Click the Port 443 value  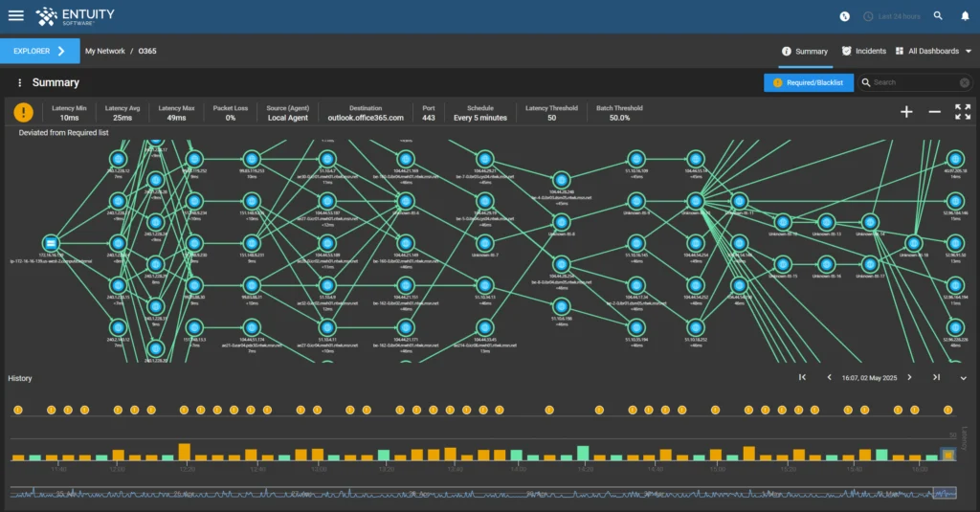(x=428, y=118)
